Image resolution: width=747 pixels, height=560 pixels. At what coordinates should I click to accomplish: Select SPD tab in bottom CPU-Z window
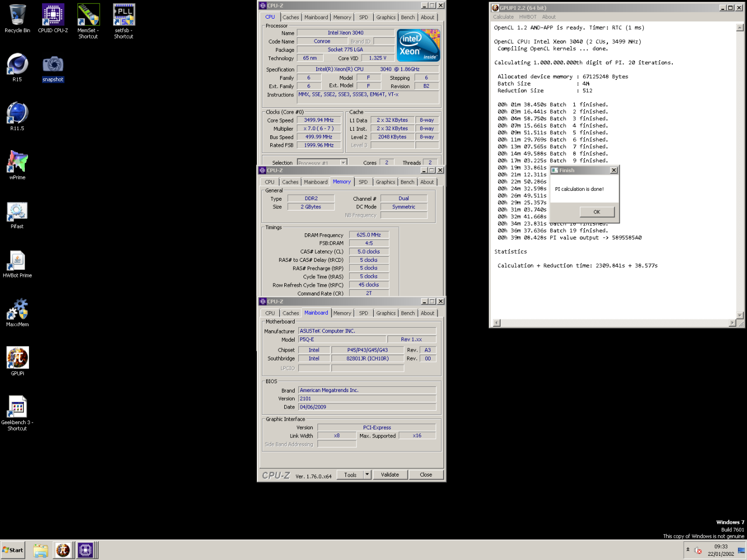tap(364, 313)
